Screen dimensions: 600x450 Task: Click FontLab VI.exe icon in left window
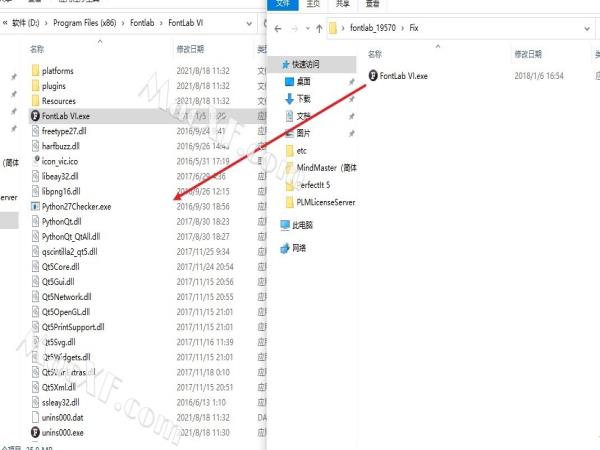35,116
